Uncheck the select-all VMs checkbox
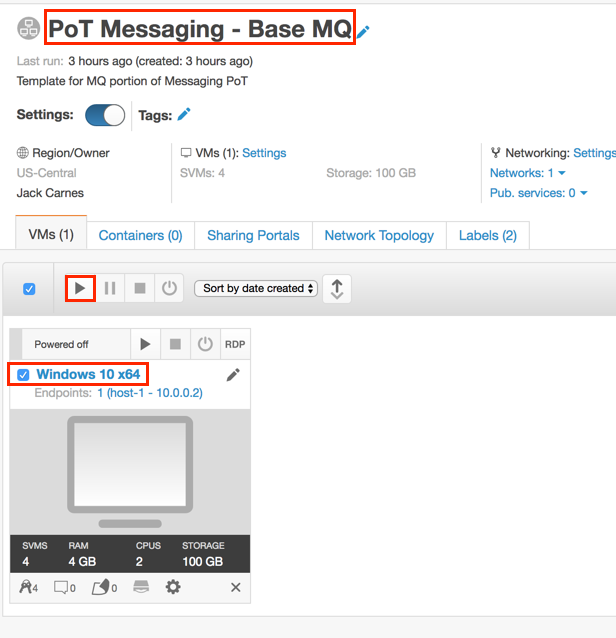616x638 pixels. tap(29, 289)
